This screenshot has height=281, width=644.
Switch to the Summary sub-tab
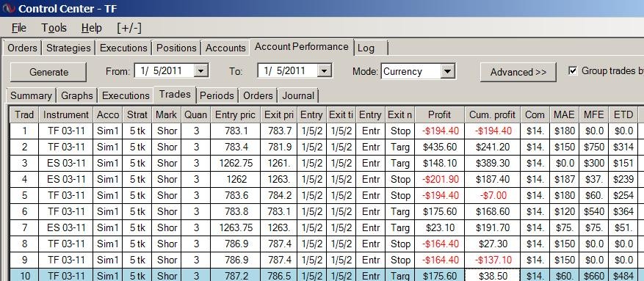point(31,96)
